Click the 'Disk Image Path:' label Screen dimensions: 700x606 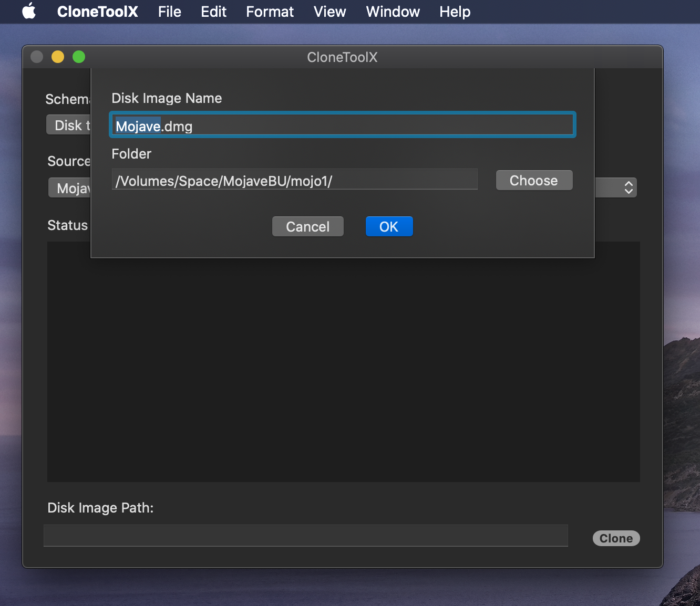[x=100, y=508]
